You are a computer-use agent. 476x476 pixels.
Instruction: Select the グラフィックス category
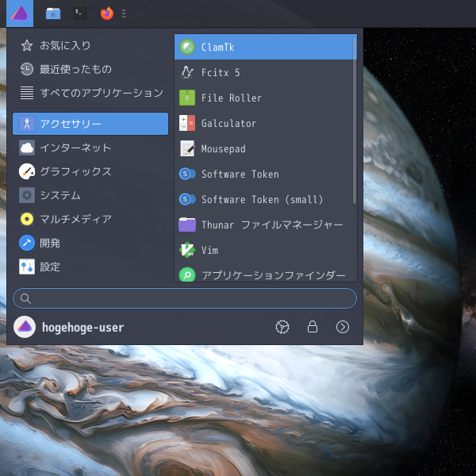click(x=90, y=171)
